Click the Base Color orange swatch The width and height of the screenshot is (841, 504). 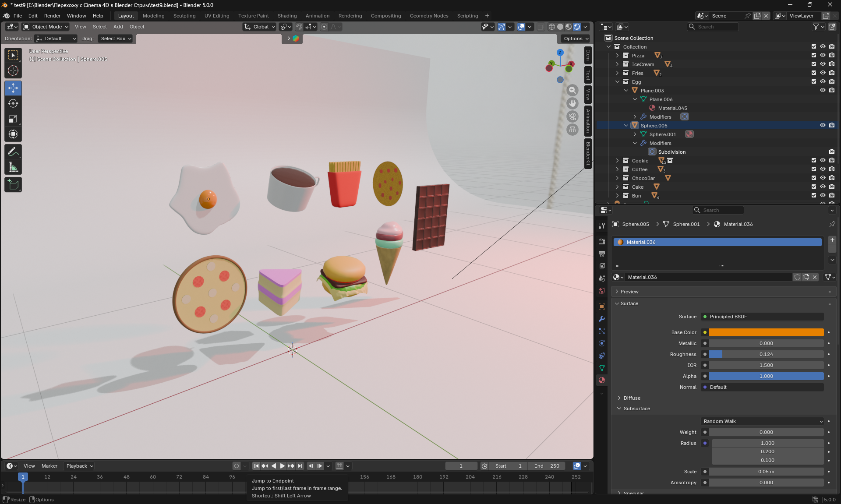(766, 332)
